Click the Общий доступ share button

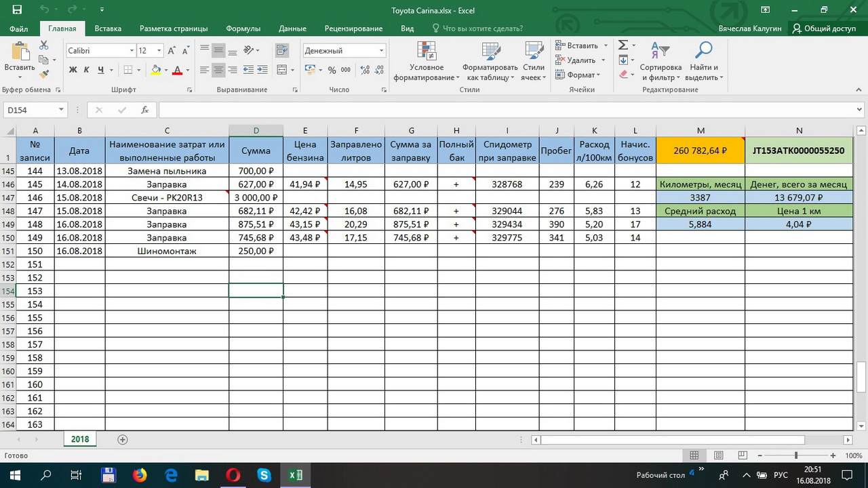click(x=824, y=28)
